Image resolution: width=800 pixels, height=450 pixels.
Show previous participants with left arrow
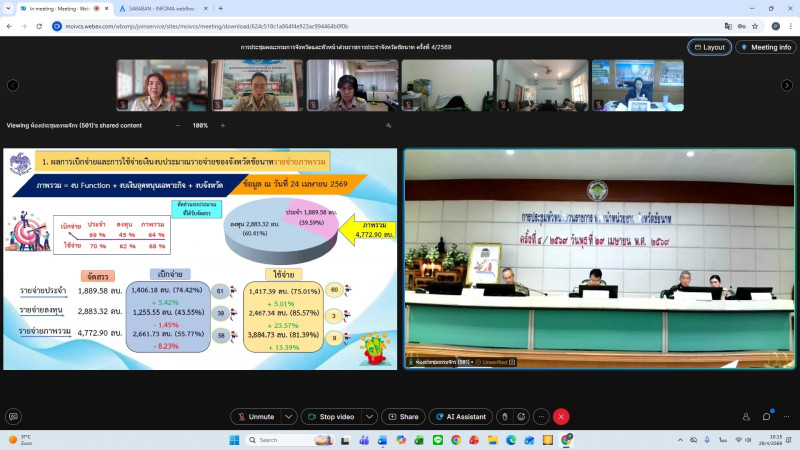(13, 85)
